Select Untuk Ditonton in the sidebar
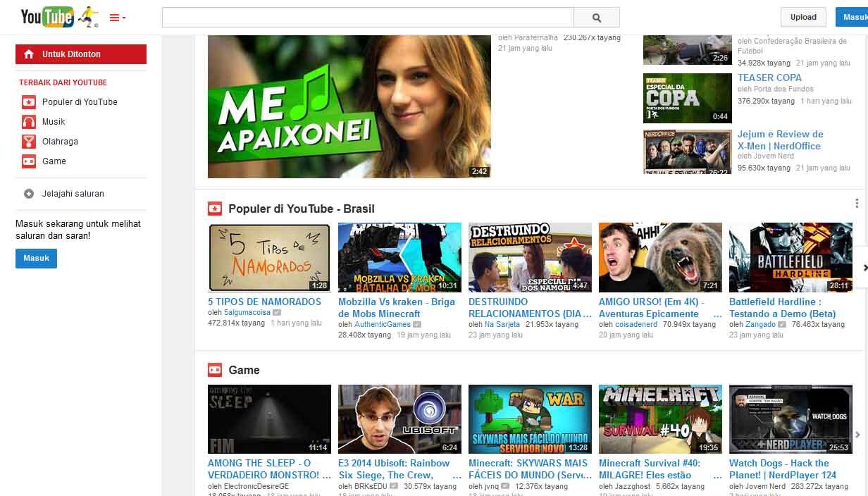This screenshot has height=496, width=868. (x=81, y=54)
